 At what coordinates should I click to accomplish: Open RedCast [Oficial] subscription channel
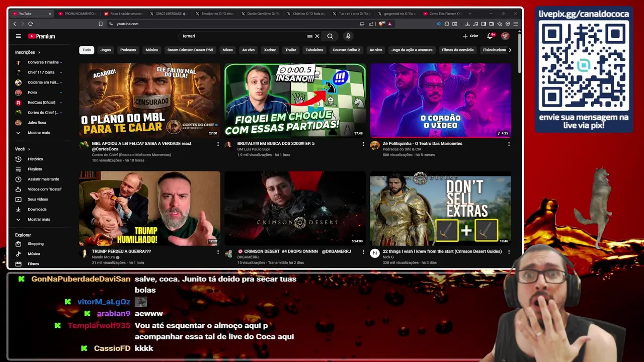pyautogui.click(x=39, y=103)
